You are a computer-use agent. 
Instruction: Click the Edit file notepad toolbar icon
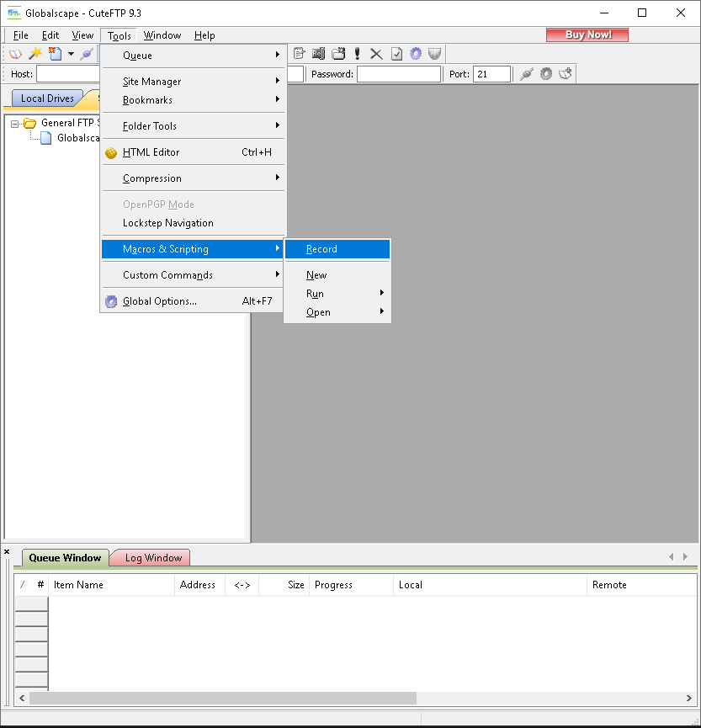pos(299,54)
